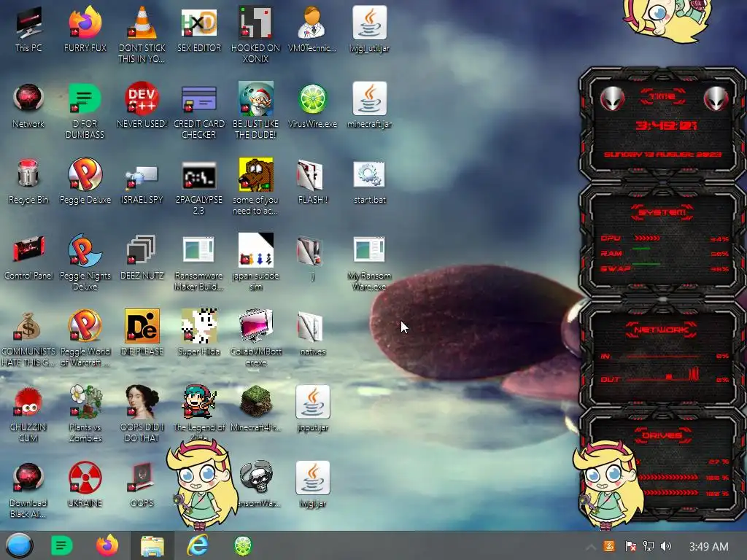Select the some of you need to ac... dog icon
747x560 pixels.
tap(255, 174)
